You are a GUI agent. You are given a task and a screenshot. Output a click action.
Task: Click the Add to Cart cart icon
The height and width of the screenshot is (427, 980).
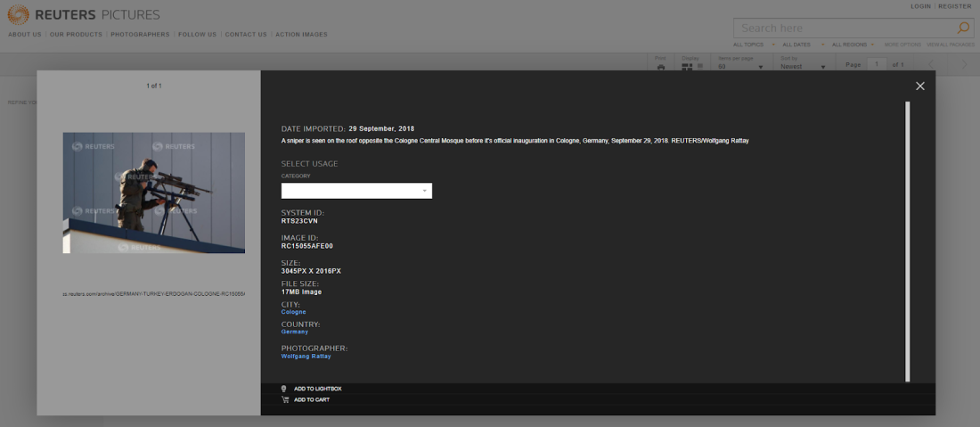[285, 399]
